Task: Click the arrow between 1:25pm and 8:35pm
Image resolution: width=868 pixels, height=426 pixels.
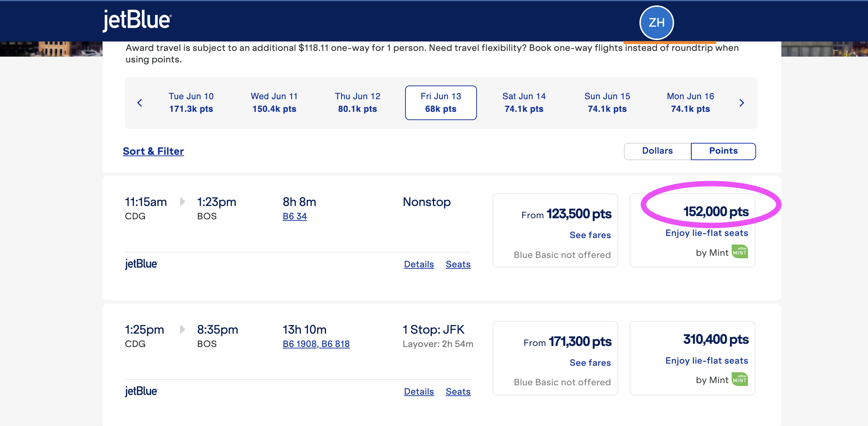Action: click(x=182, y=329)
